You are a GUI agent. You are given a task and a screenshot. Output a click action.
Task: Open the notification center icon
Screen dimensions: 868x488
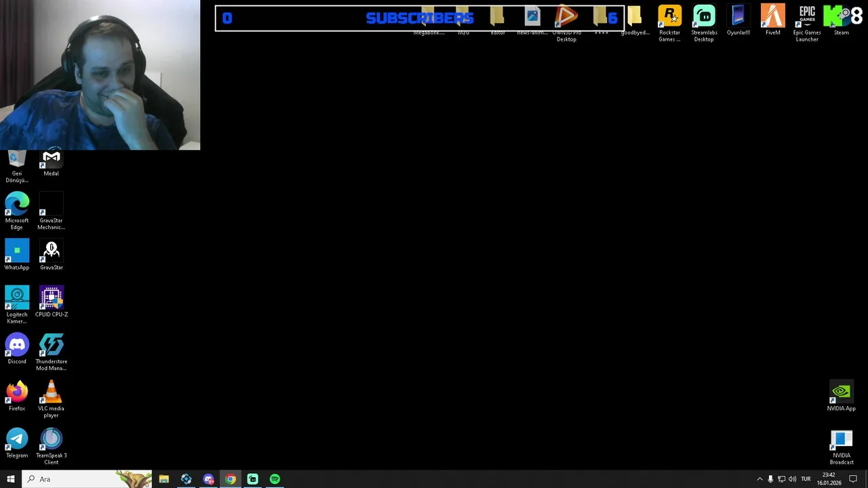[853, 479]
